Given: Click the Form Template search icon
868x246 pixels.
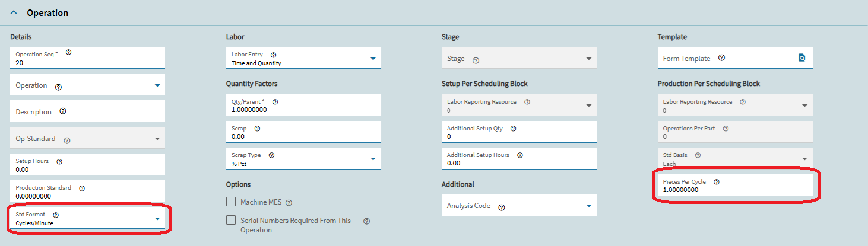Looking at the screenshot, I should (802, 58).
